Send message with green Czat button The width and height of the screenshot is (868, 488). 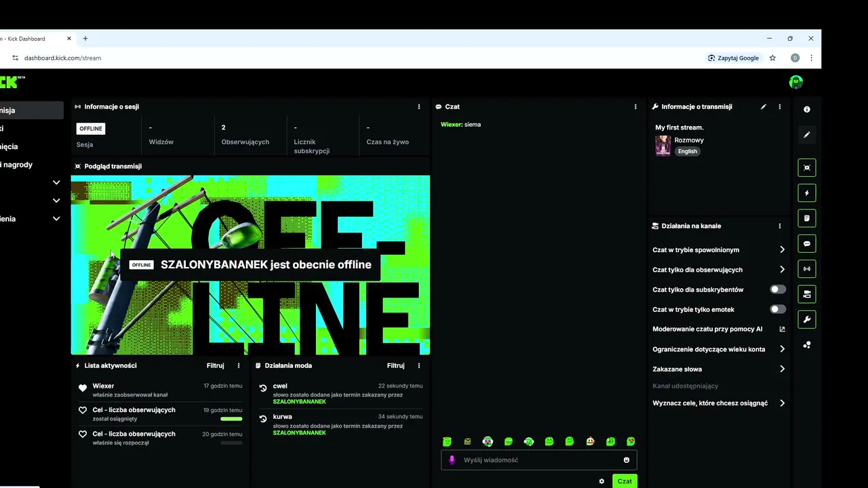point(625,481)
